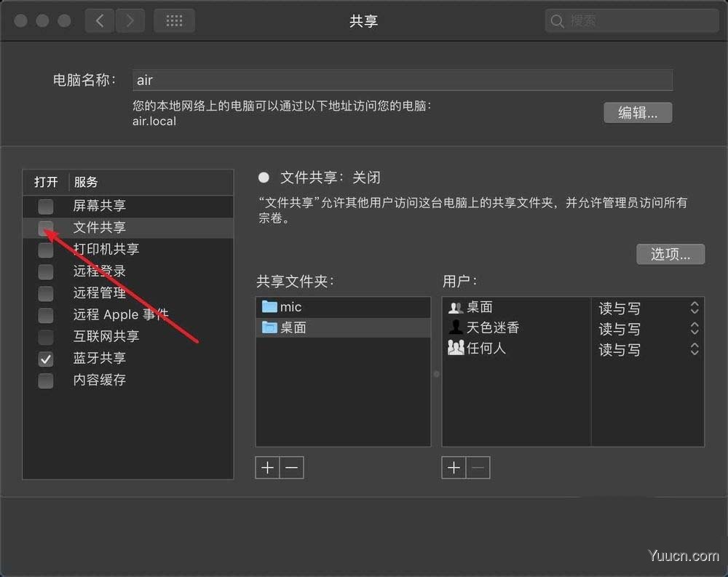The image size is (728, 577).
Task: Click the air.local address text
Action: [154, 122]
